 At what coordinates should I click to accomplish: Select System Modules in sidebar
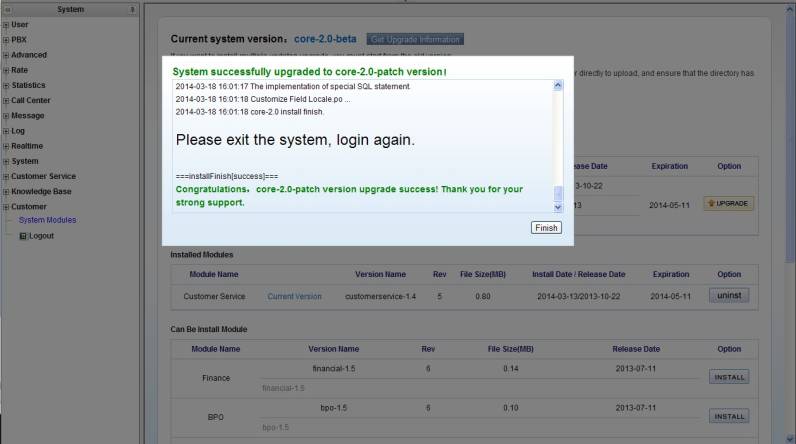(x=47, y=220)
